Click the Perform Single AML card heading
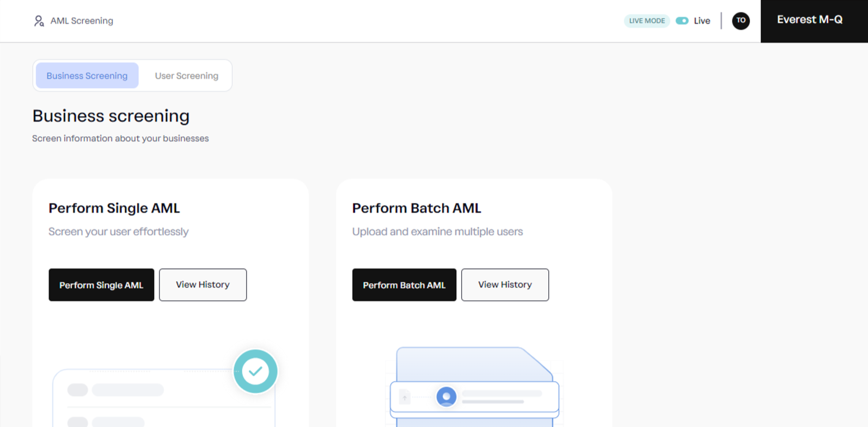Screen dimensions: 868x427 (114, 208)
